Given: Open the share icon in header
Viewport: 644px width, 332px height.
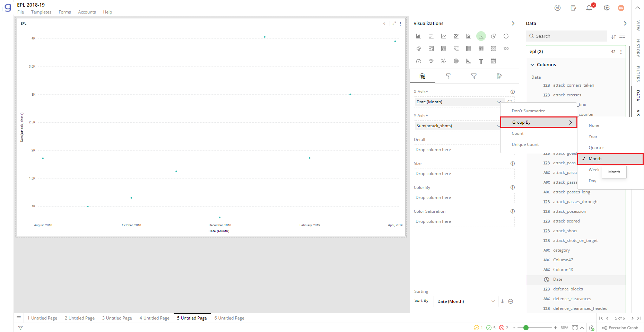Looking at the screenshot, I should coord(557,8).
